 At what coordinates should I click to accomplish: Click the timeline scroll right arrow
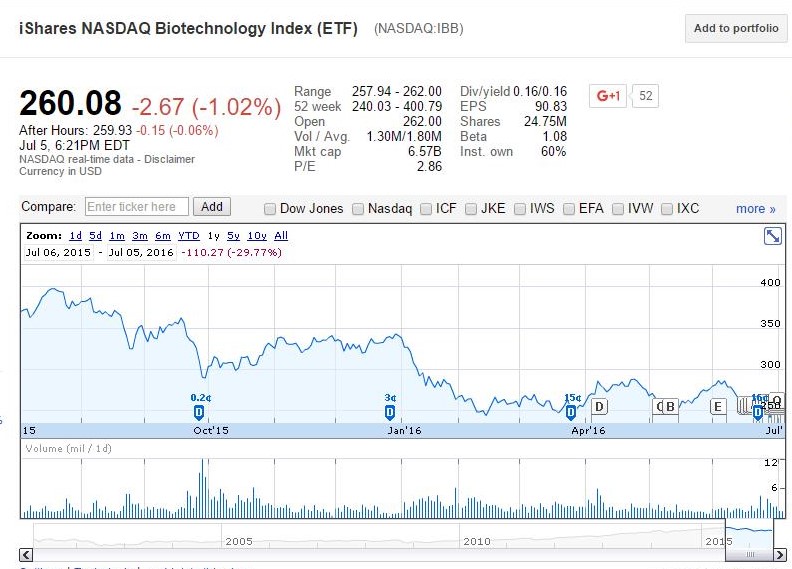click(780, 555)
